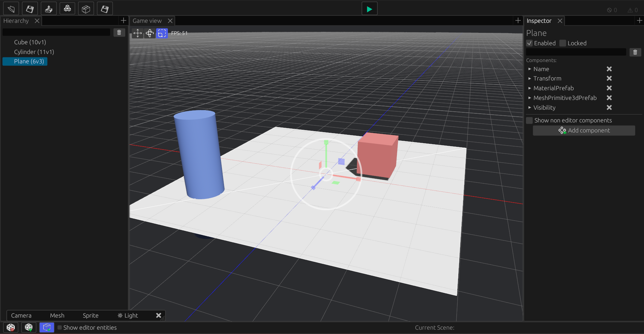Switch to the Inspector tab

[539, 21]
